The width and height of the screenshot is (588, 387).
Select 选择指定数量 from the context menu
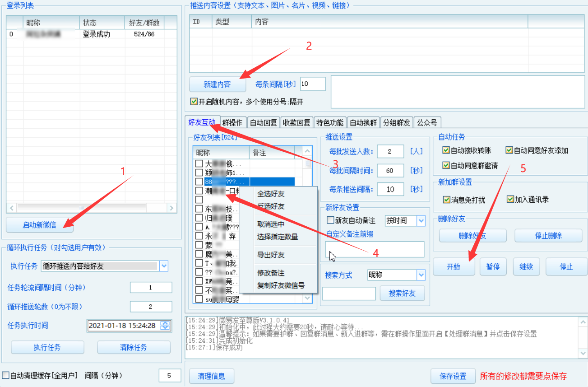(278, 237)
